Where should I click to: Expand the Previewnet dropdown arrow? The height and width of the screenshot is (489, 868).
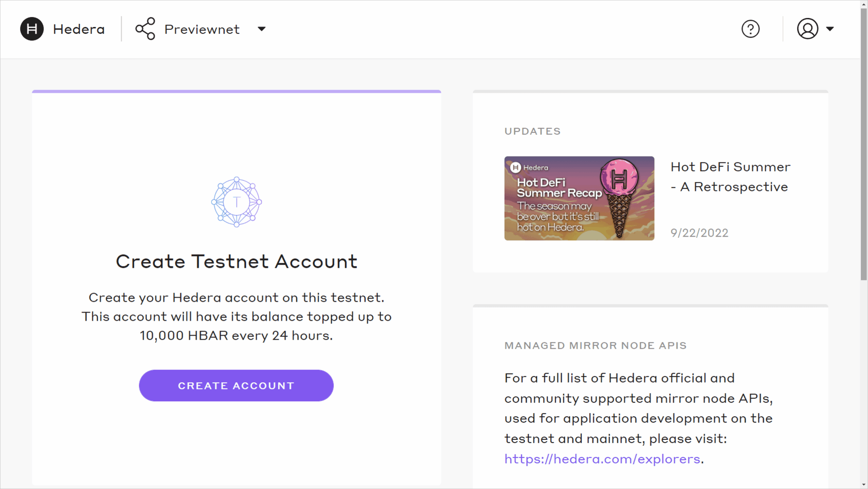[261, 29]
